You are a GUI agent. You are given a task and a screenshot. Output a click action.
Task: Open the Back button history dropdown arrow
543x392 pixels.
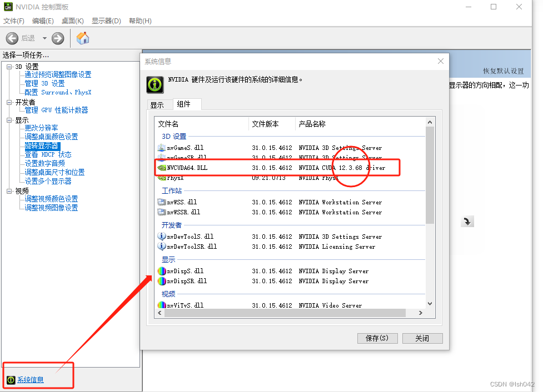pos(44,38)
